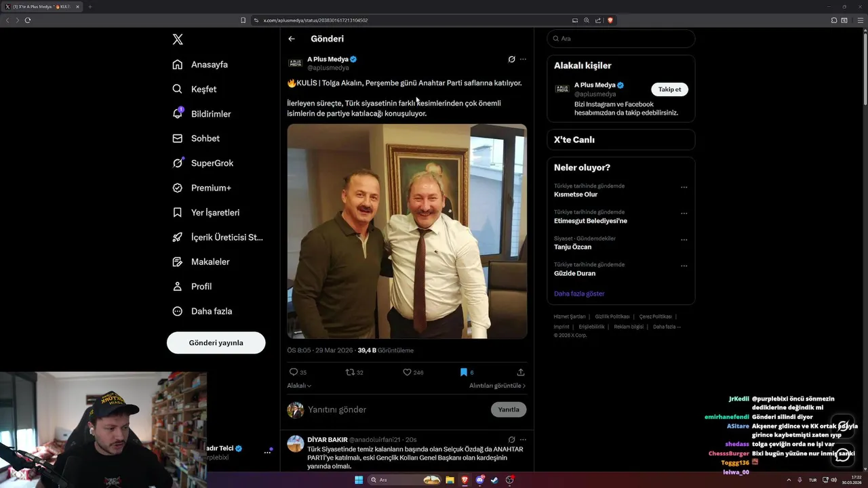Click the Yanıtla button
This screenshot has height=488, width=868.
pyautogui.click(x=509, y=409)
